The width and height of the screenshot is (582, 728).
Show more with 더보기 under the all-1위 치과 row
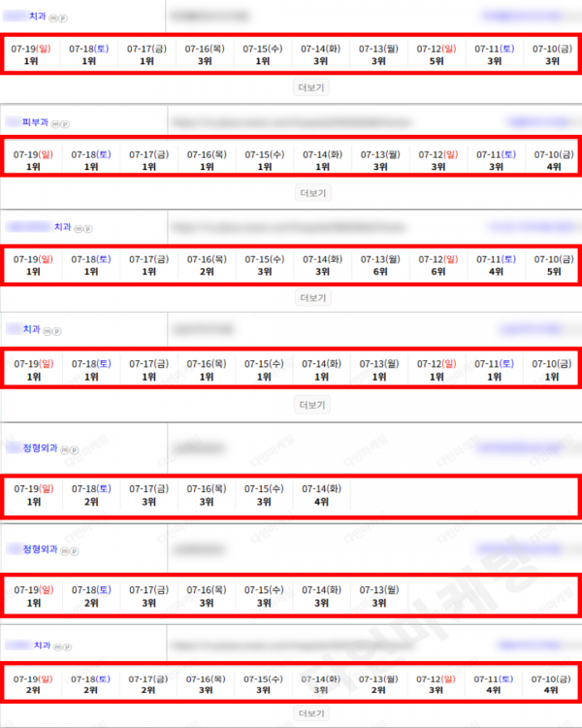(312, 405)
